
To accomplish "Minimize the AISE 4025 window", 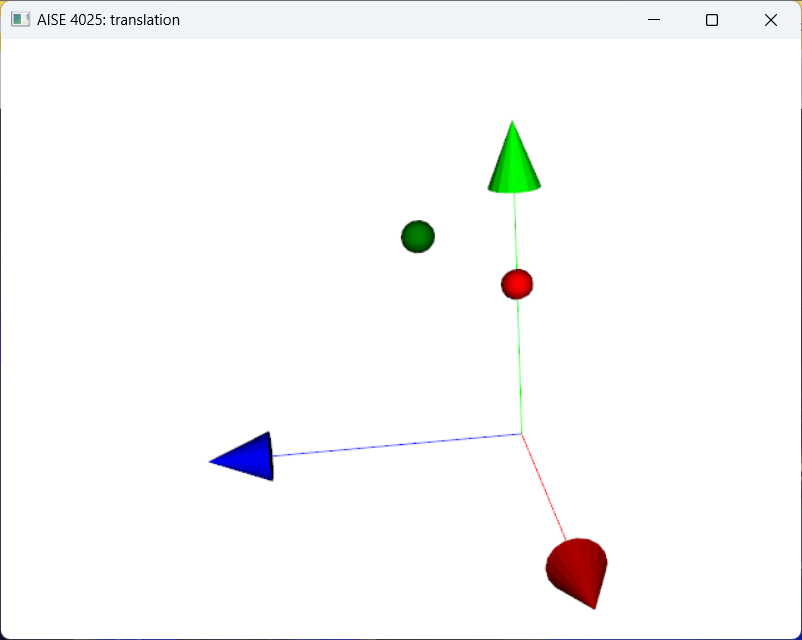I will click(x=653, y=20).
